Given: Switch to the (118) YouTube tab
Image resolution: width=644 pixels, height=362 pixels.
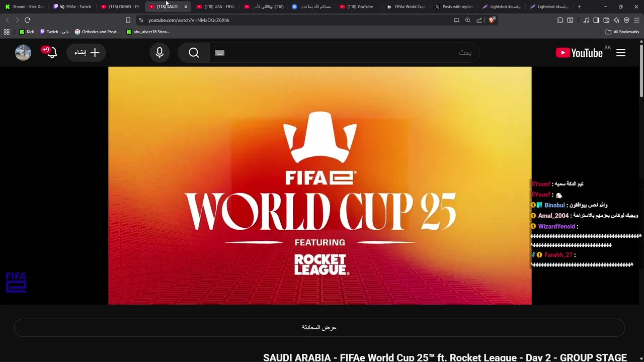Looking at the screenshot, I should click(x=359, y=7).
